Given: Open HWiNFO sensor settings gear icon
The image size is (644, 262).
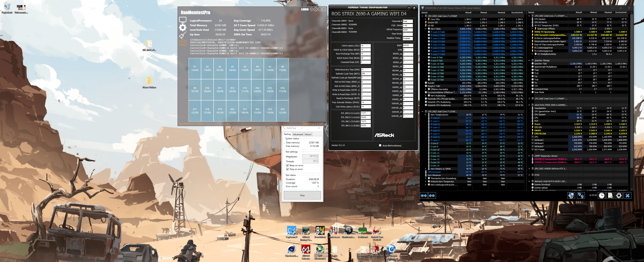Looking at the screenshot, I should [x=619, y=196].
